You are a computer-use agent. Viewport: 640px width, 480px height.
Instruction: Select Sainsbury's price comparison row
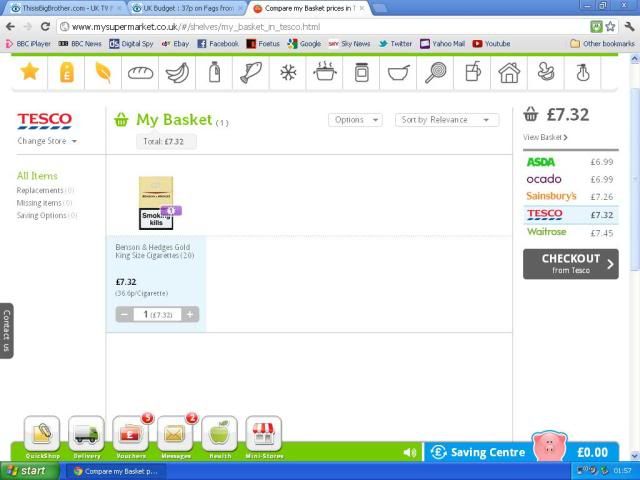(x=571, y=196)
